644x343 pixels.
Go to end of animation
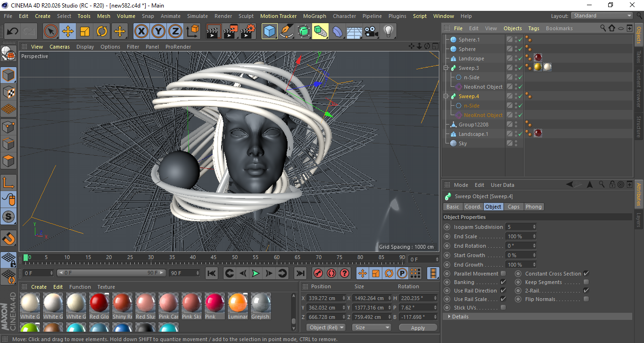tap(300, 273)
